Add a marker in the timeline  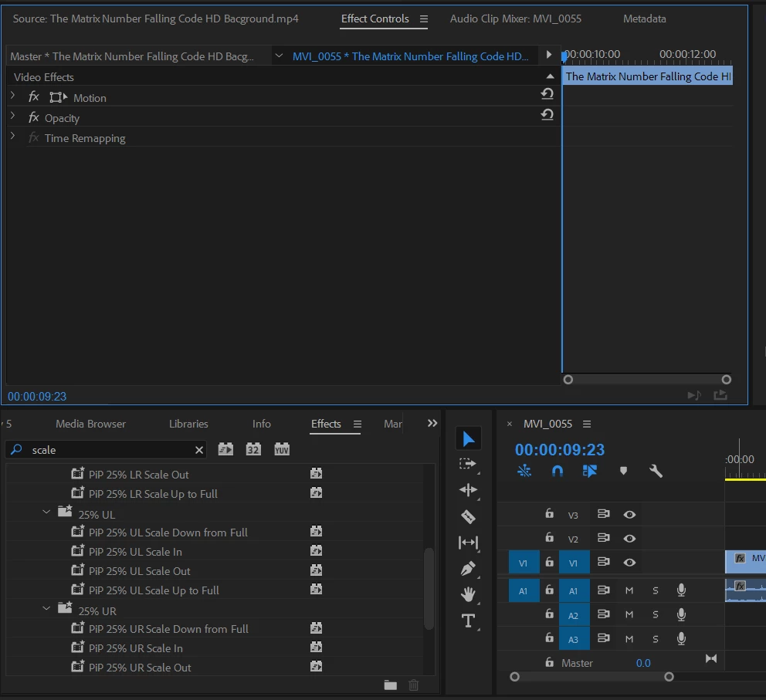pos(623,471)
